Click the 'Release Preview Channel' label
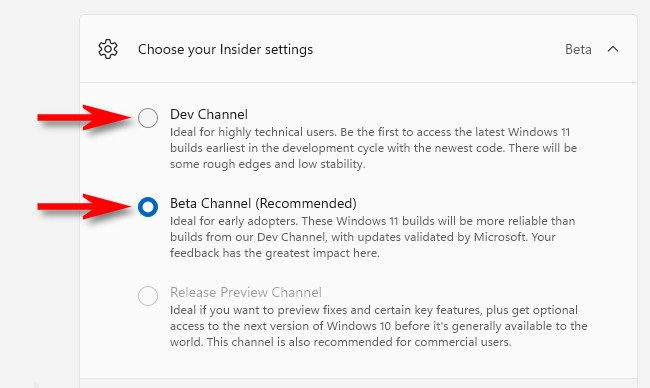This screenshot has height=388, width=650. tap(246, 293)
